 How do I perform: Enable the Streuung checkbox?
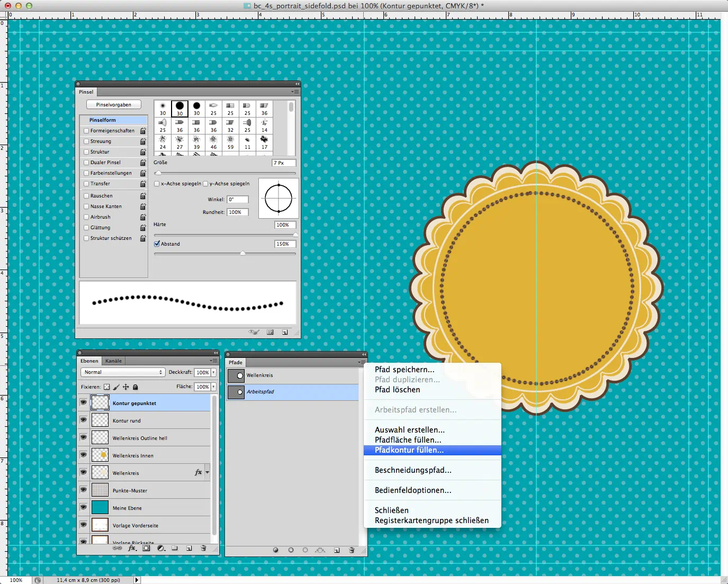coord(86,141)
